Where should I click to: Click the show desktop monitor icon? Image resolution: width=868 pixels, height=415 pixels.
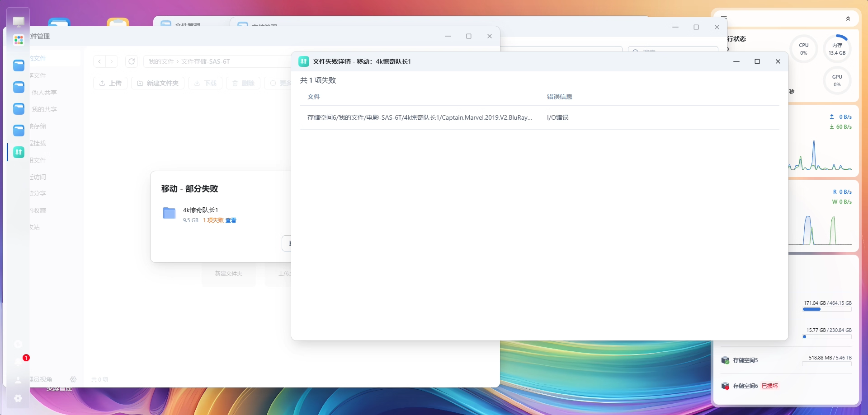[x=19, y=21]
